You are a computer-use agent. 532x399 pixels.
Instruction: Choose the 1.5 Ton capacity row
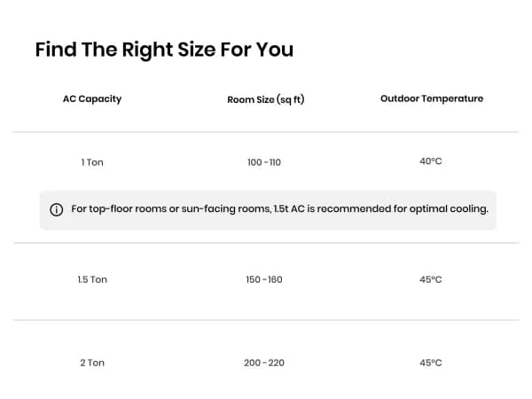click(92, 279)
